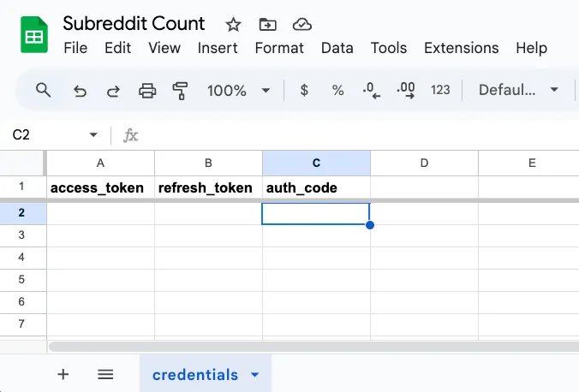Activate the paint format tool
Screen dimensions: 579x392
pos(180,90)
